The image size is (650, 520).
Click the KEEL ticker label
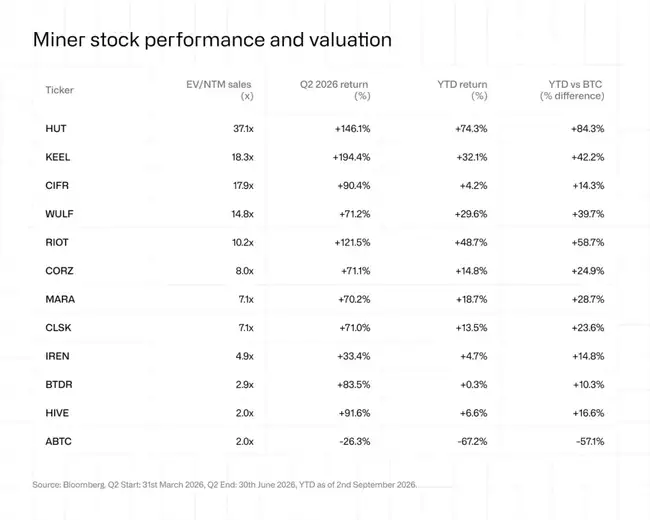click(58, 157)
